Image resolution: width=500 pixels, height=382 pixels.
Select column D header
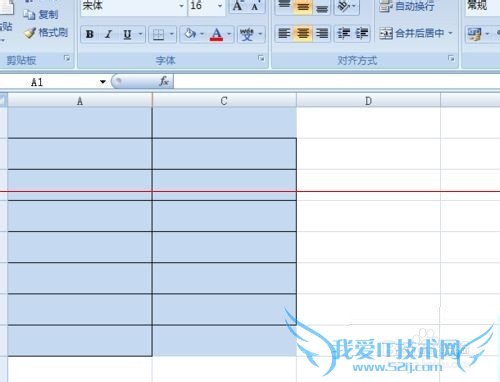click(x=368, y=101)
